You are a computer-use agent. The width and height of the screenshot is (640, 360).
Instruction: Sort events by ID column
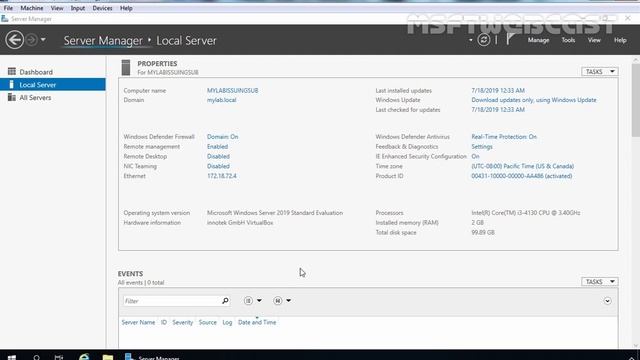pyautogui.click(x=164, y=322)
